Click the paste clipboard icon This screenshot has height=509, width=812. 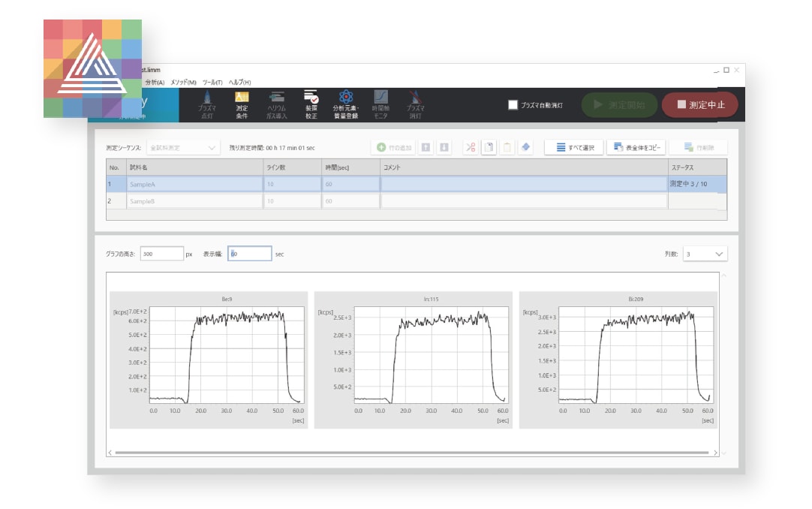tap(507, 148)
